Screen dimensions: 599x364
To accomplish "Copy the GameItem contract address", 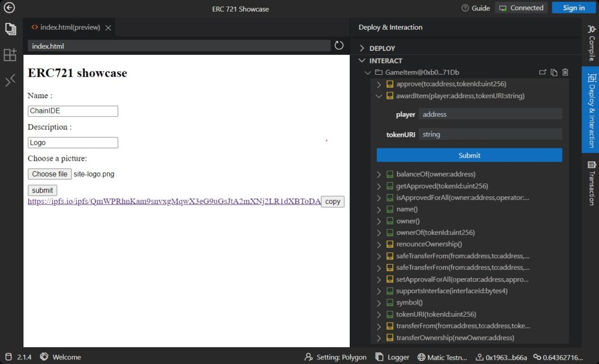I will pyautogui.click(x=554, y=72).
